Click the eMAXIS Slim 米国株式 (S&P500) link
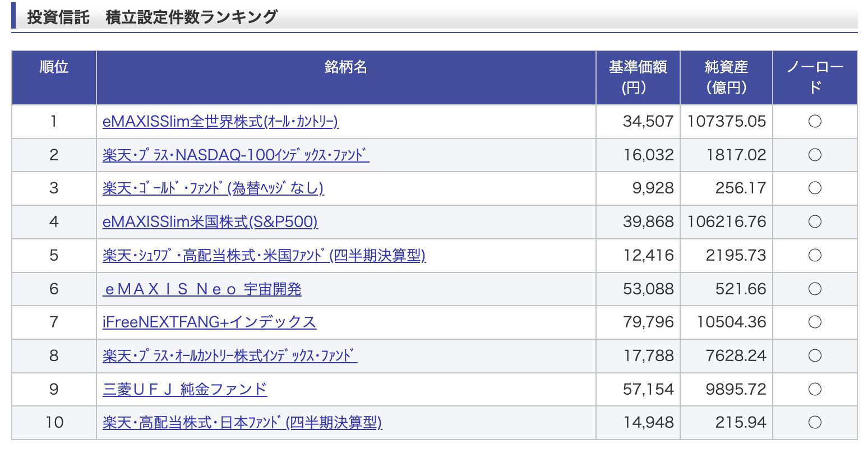The height and width of the screenshot is (453, 868). (x=210, y=222)
